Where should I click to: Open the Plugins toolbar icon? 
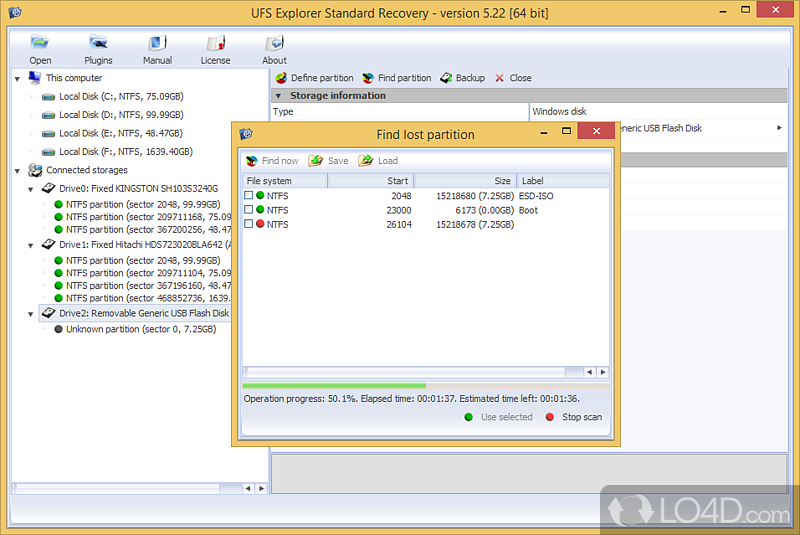pyautogui.click(x=98, y=43)
